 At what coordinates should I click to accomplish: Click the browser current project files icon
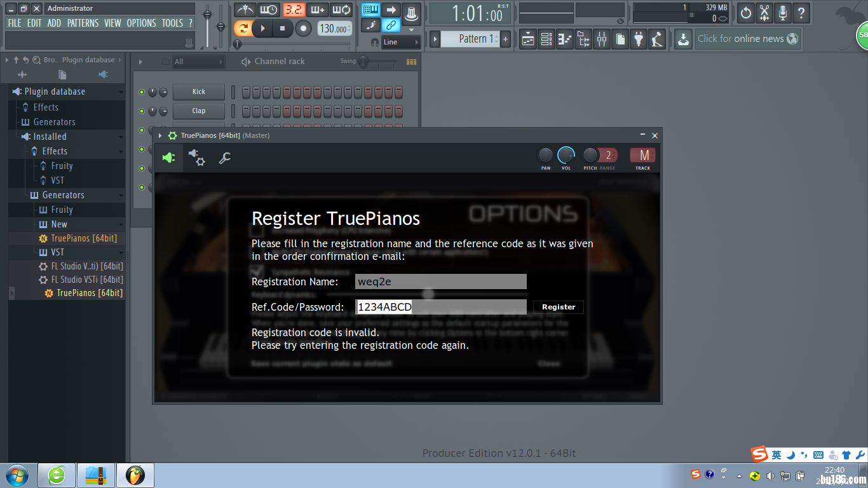coord(62,74)
